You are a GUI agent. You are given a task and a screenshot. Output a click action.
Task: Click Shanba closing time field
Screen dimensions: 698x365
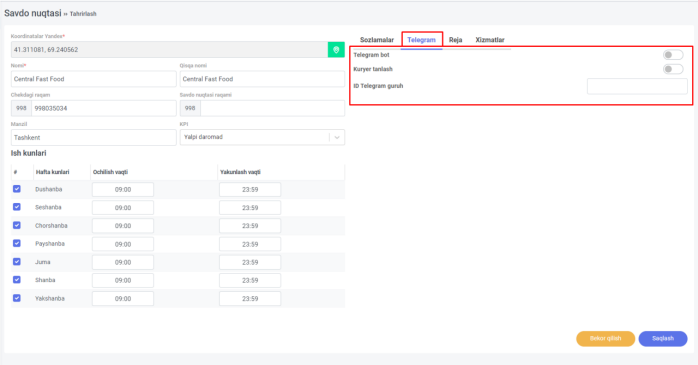click(250, 280)
